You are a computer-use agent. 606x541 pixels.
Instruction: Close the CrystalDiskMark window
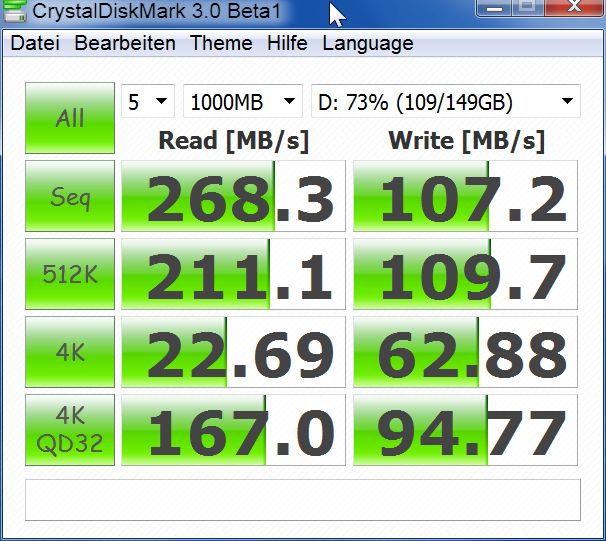pyautogui.click(x=575, y=7)
